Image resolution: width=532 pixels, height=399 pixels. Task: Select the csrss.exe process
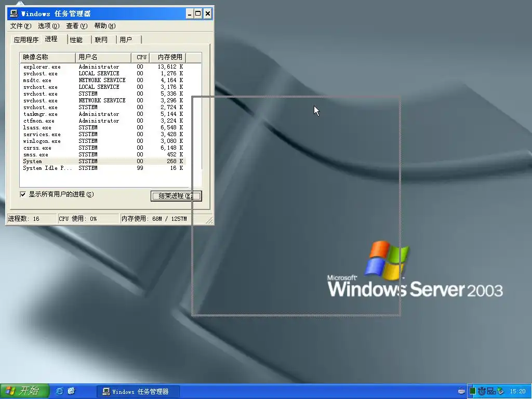click(103, 148)
